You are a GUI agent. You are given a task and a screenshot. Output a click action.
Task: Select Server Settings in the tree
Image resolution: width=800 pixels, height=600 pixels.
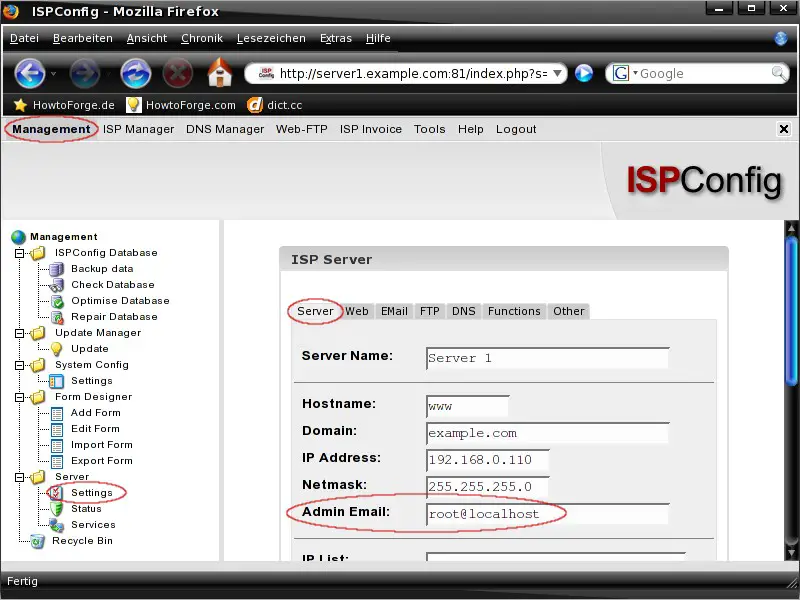click(x=92, y=493)
